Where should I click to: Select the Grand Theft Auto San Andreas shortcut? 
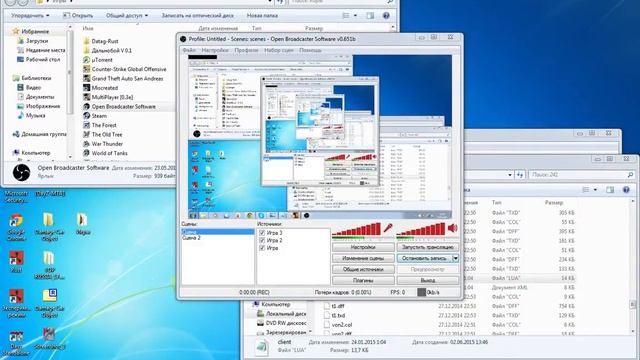coord(123,78)
